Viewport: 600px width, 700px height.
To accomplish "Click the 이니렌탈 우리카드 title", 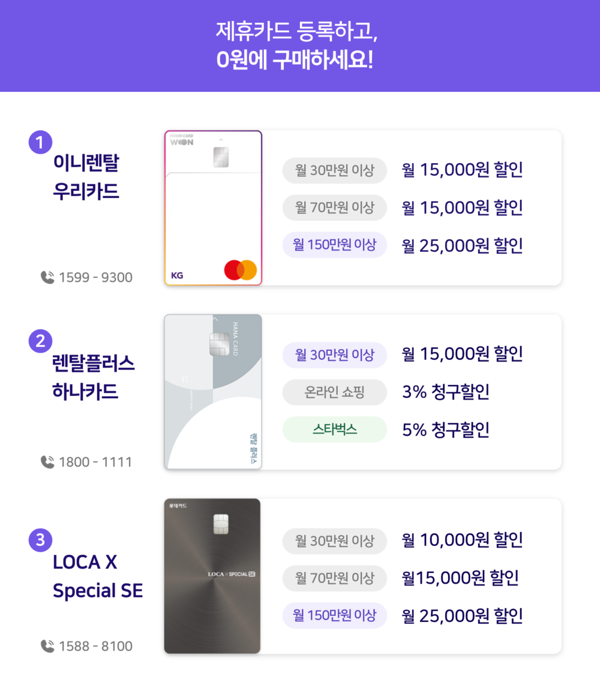I will coord(86,177).
